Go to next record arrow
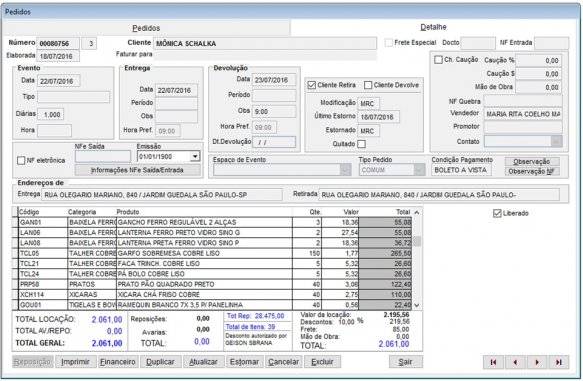Screen dimensions: 583x381 pyautogui.click(x=537, y=362)
